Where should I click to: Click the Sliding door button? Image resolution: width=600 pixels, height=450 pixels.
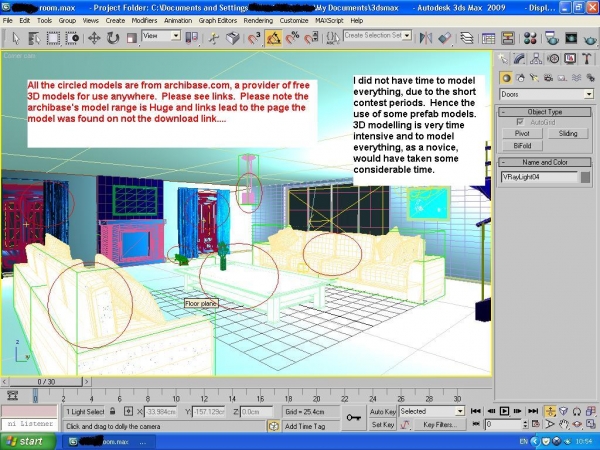[568, 134]
